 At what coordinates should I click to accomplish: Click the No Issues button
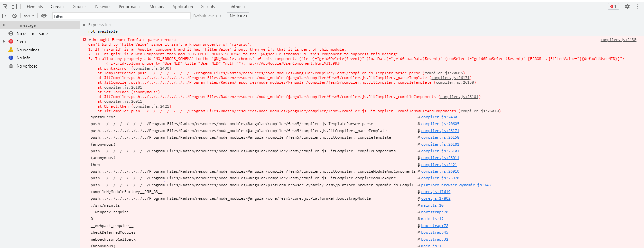coord(238,16)
